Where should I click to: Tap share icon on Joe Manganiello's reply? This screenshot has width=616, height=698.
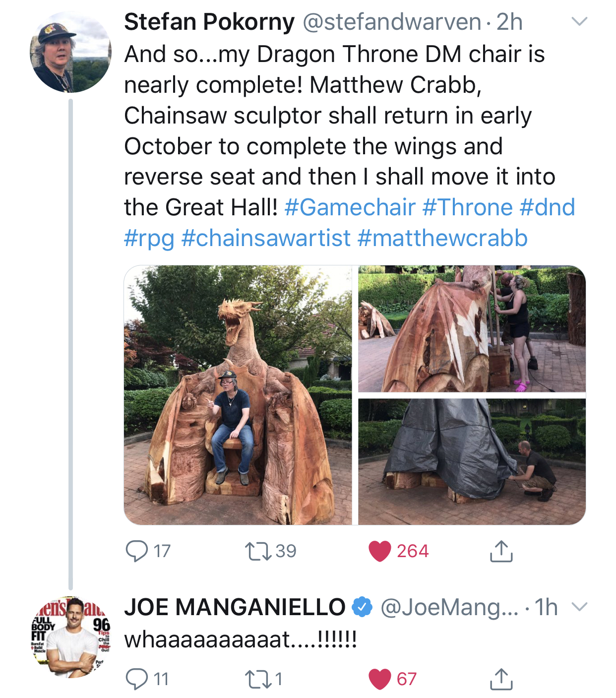501,679
